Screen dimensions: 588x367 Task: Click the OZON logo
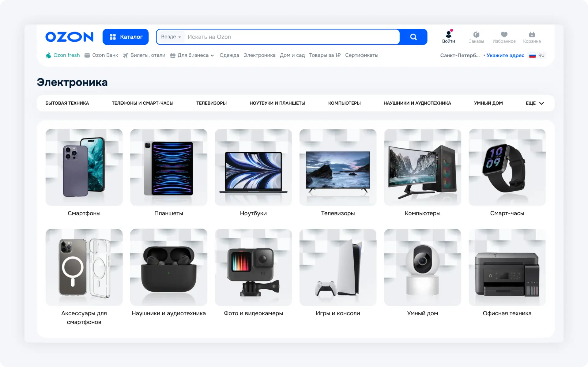click(69, 37)
